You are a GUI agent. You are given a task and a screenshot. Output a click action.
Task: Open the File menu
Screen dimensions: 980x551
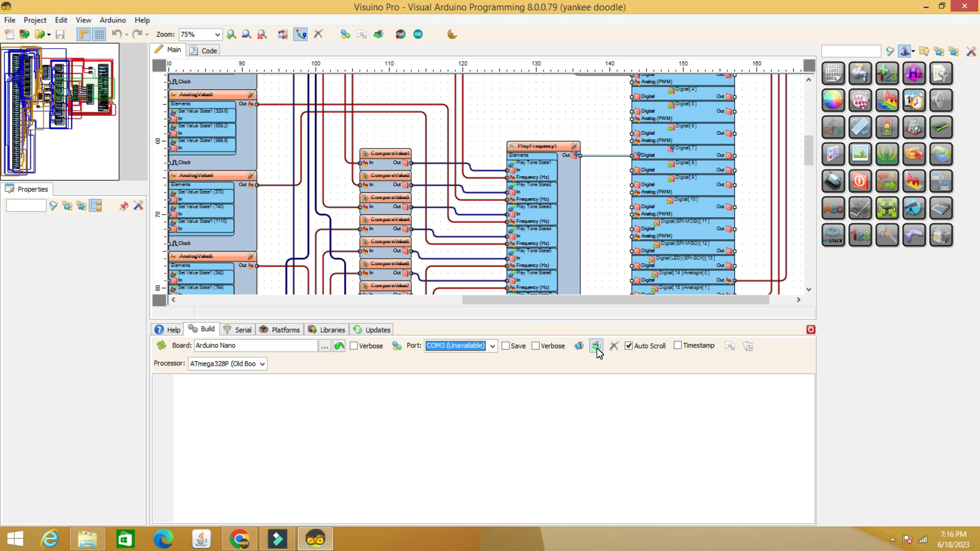tap(10, 20)
